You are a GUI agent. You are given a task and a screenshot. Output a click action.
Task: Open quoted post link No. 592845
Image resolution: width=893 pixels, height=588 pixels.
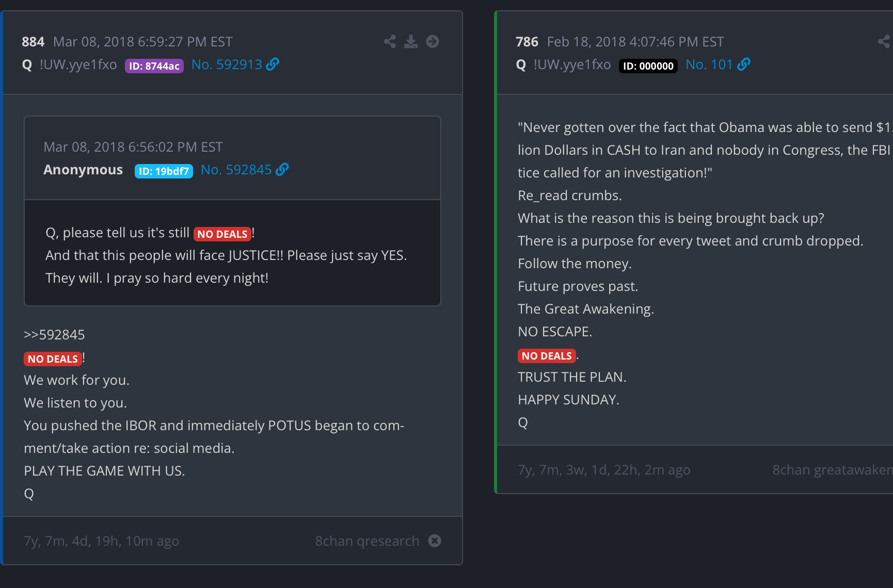236,170
